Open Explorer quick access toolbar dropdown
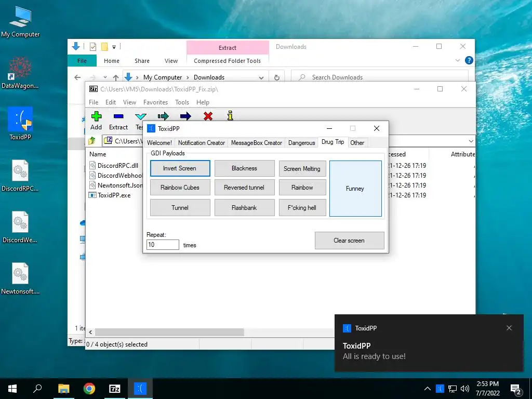 tap(114, 47)
